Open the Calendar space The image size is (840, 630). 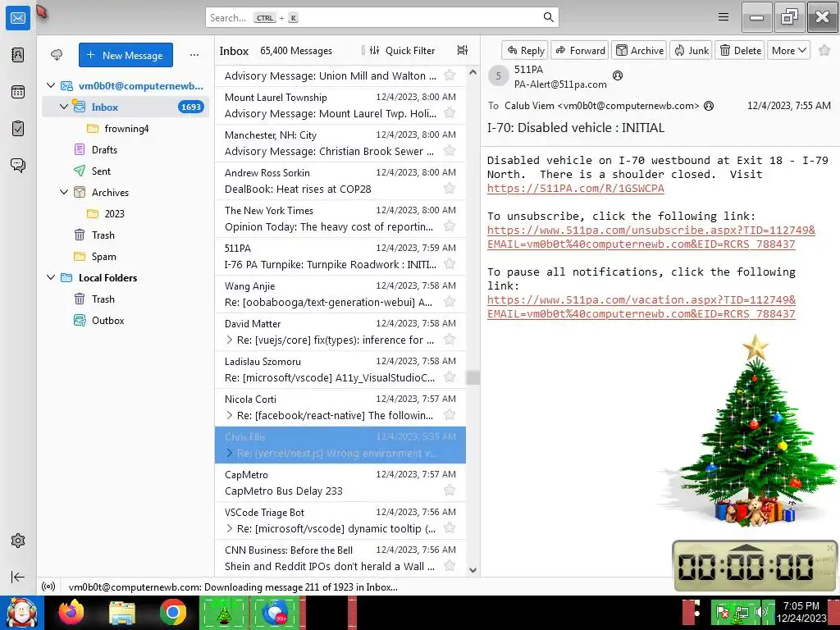tap(18, 92)
